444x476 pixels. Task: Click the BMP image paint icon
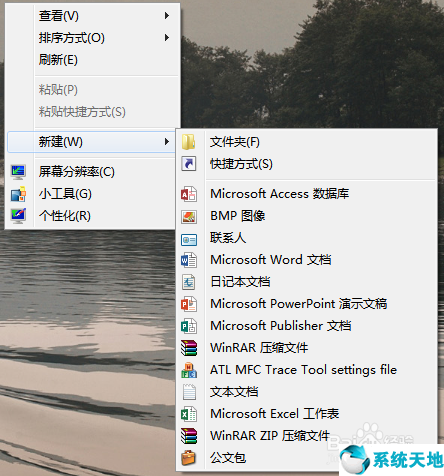pyautogui.click(x=189, y=217)
